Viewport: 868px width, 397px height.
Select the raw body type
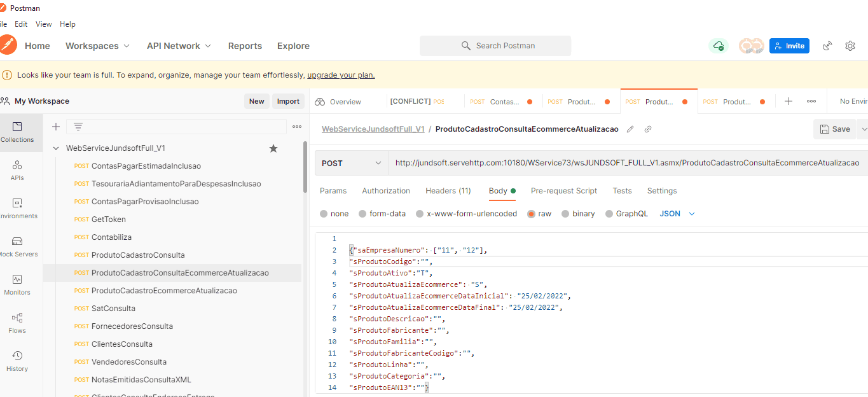(x=532, y=214)
